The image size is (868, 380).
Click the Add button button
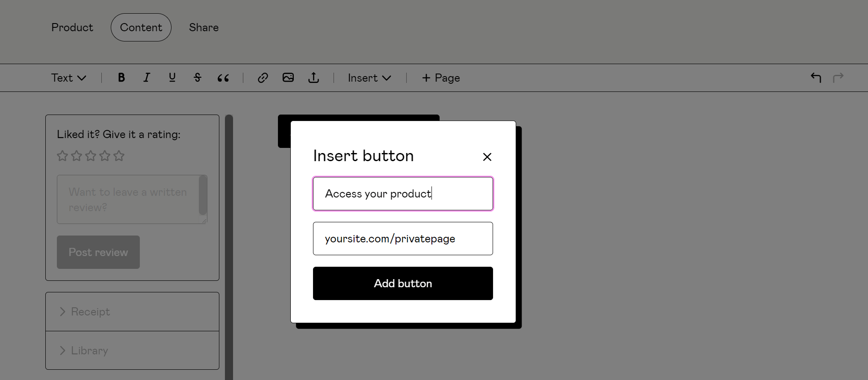[x=403, y=283]
